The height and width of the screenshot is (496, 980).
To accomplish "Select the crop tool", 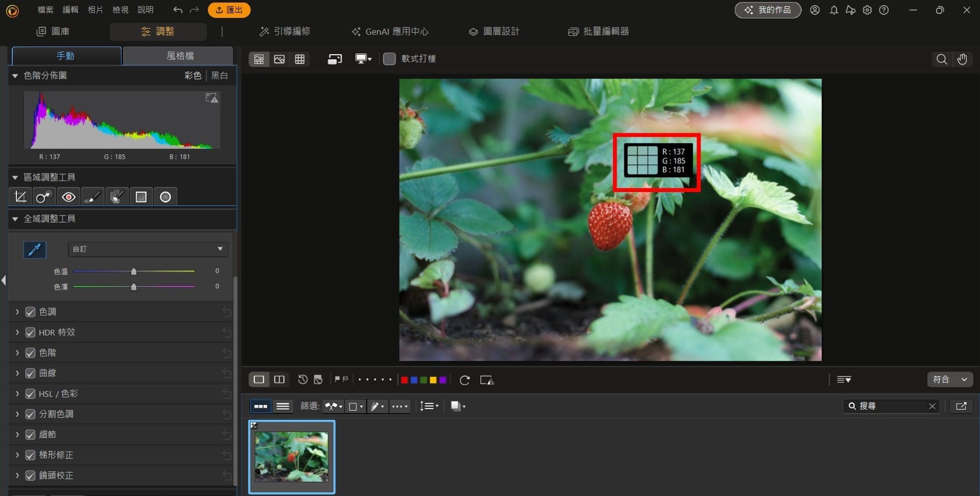I will [20, 197].
